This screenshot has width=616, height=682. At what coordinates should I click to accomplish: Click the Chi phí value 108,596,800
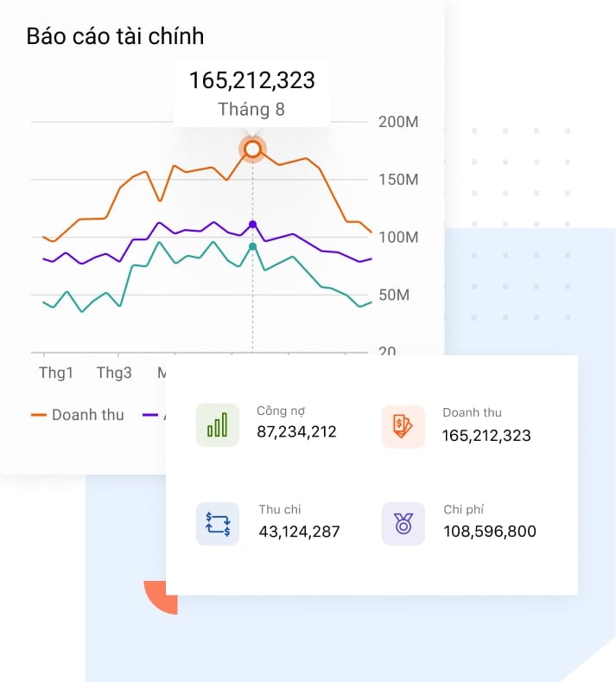(489, 531)
